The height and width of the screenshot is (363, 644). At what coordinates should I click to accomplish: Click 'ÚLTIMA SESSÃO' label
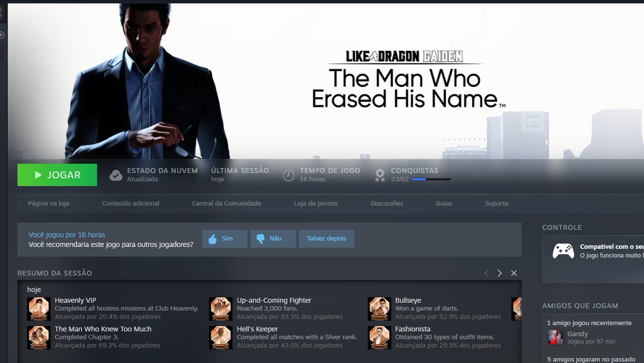point(240,171)
